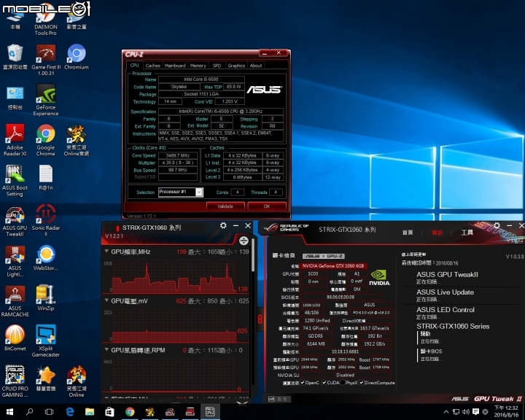
Task: Collapse the GPU電壓 mV graph
Action: 106,300
